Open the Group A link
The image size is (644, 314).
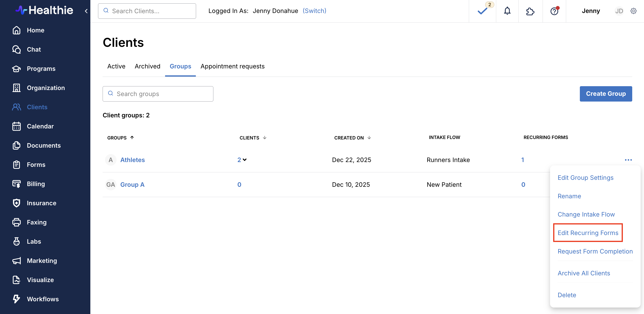(132, 185)
